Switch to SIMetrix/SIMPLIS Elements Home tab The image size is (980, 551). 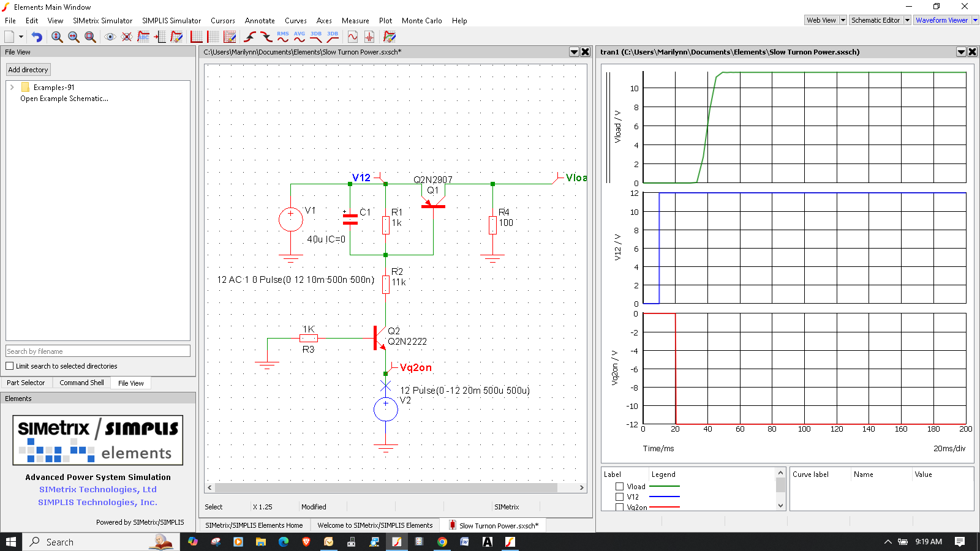254,525
